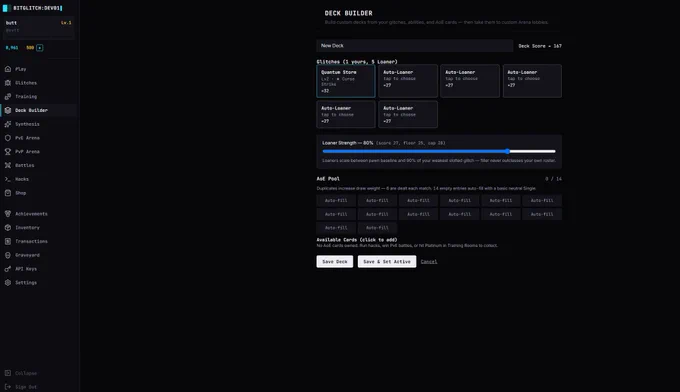Image resolution: width=680 pixels, height=392 pixels.
Task: Click the Save Deck button
Action: point(335,261)
